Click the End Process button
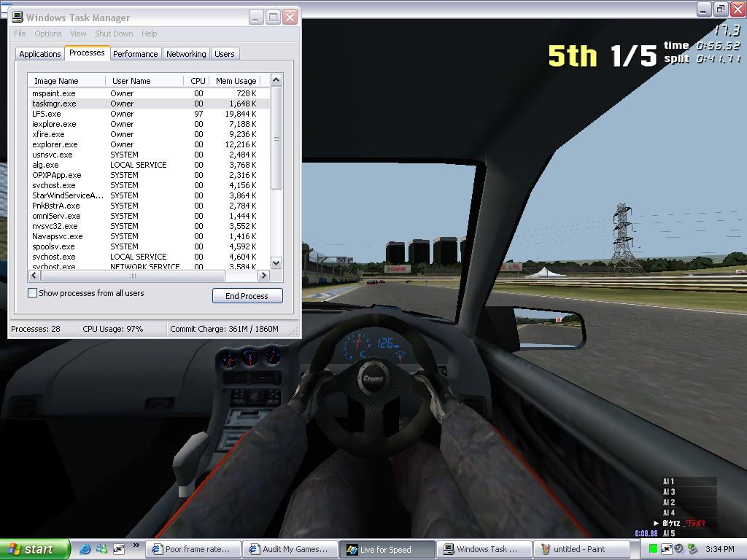The height and width of the screenshot is (560, 747). (x=247, y=296)
